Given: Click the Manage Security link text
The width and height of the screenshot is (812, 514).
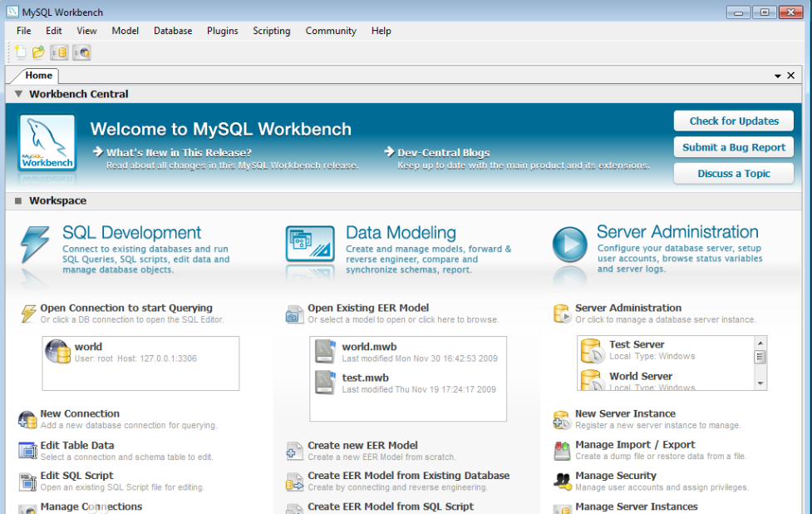Looking at the screenshot, I should point(616,476).
